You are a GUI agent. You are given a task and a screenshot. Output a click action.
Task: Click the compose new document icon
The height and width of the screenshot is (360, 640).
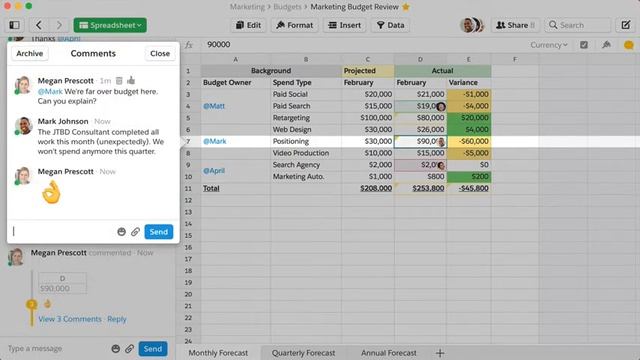[x=626, y=25]
